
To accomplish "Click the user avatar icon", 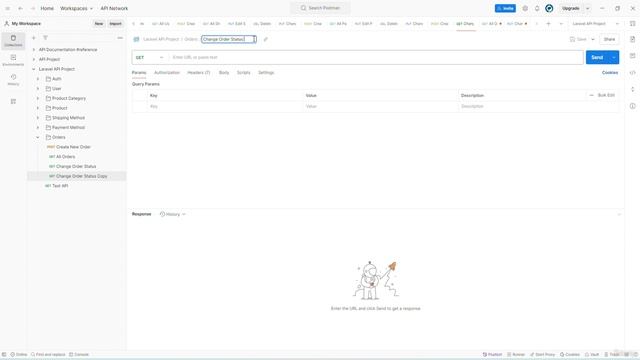I will click(x=549, y=8).
